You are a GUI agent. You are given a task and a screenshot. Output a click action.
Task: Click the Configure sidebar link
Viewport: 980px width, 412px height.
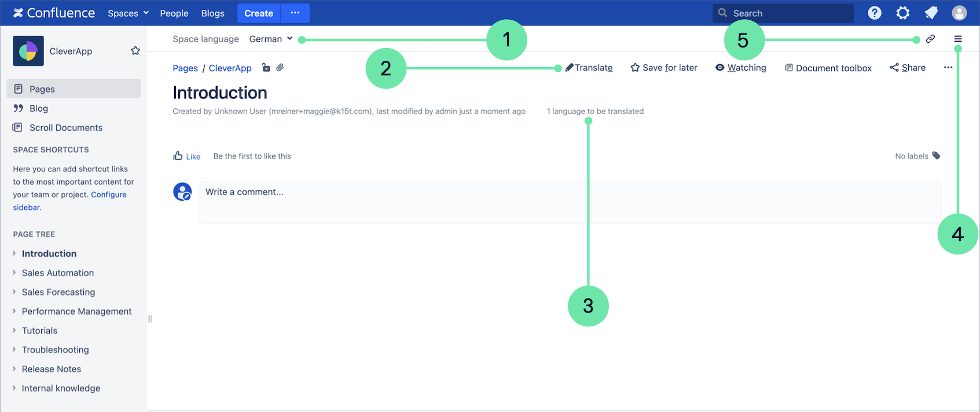pyautogui.click(x=108, y=194)
